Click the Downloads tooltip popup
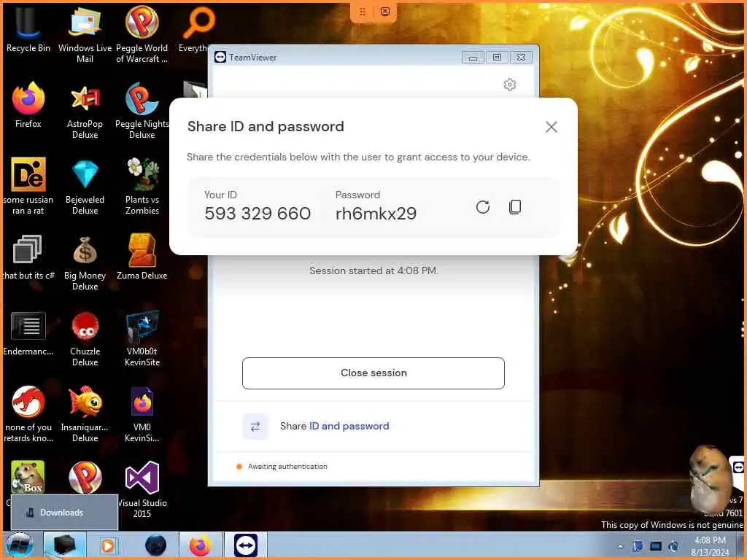The width and height of the screenshot is (747, 560). tap(64, 513)
